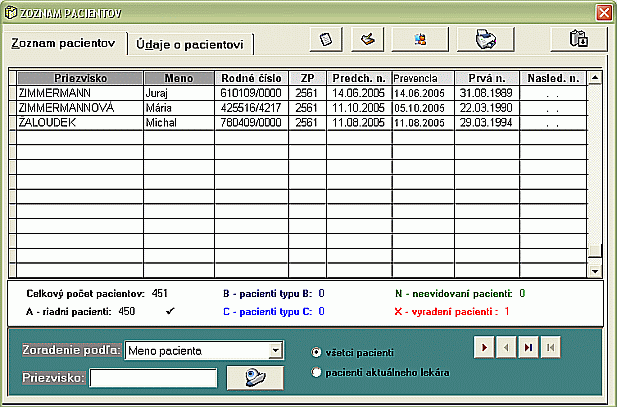
Task: Click the Priezvisko search input field
Action: [153, 378]
